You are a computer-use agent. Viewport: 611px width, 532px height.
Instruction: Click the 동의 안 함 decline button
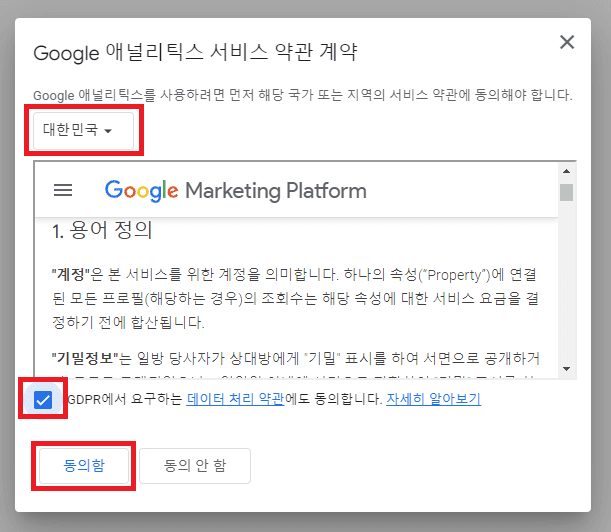[195, 466]
